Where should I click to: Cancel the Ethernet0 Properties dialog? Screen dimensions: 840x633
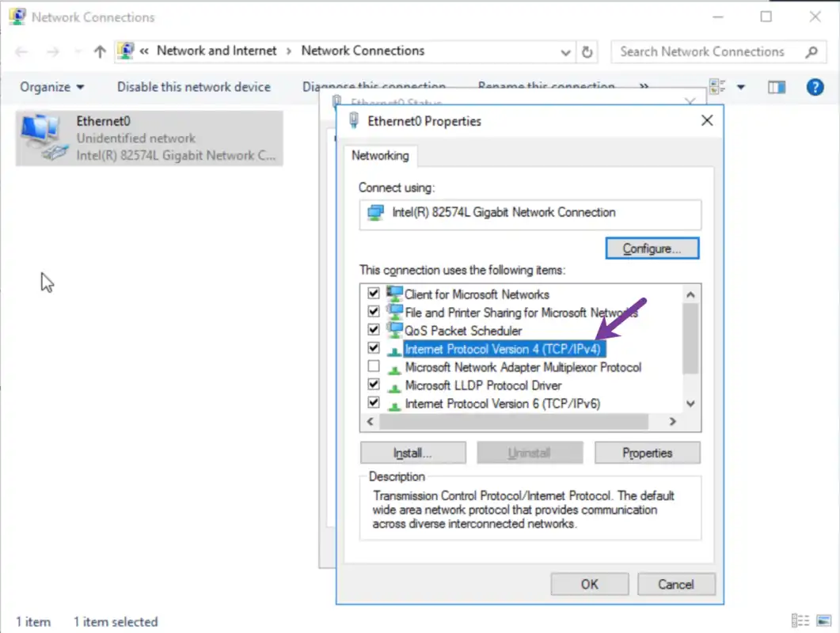pyautogui.click(x=676, y=584)
